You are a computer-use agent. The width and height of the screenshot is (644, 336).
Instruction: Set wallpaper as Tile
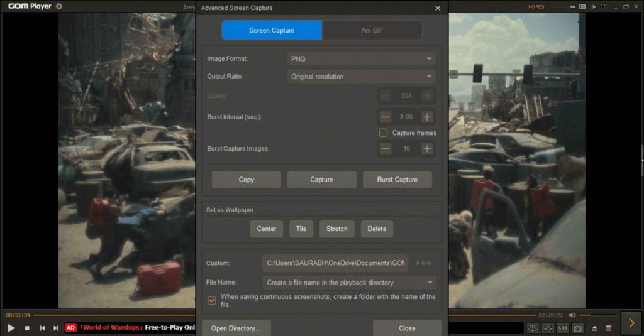[301, 229]
